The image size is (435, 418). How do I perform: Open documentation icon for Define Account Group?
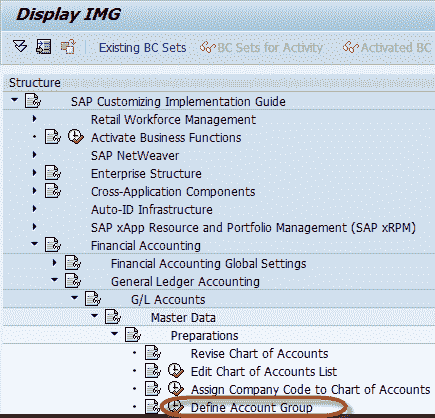click(x=153, y=407)
